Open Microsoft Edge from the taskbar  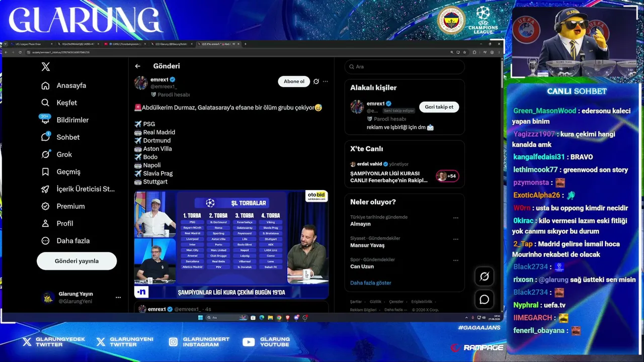[x=262, y=318]
